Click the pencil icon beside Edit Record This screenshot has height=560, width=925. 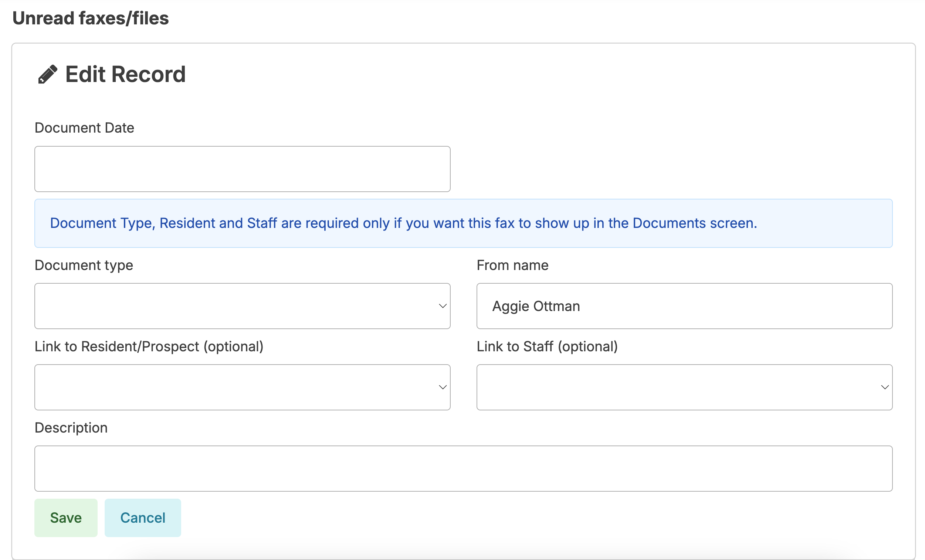click(x=48, y=74)
